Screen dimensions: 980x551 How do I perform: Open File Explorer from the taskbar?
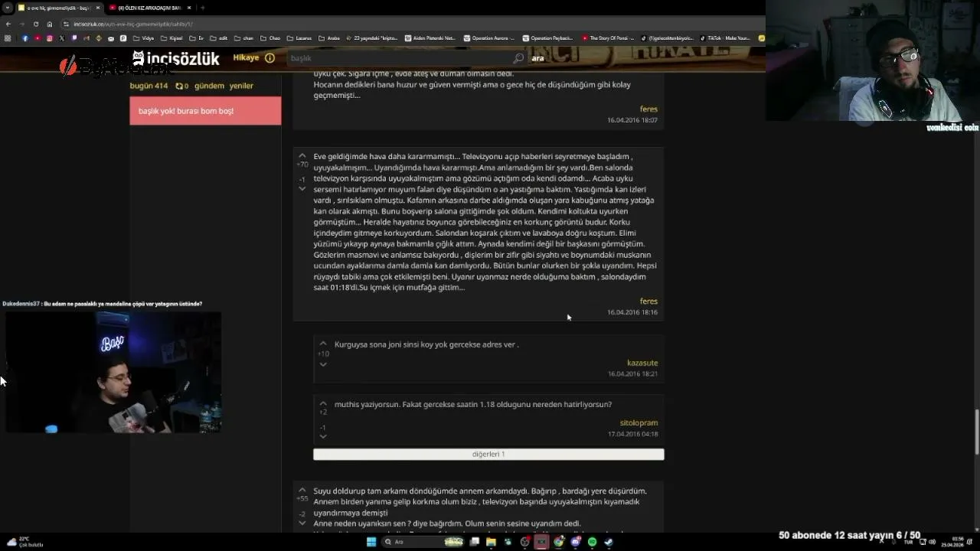pos(491,542)
